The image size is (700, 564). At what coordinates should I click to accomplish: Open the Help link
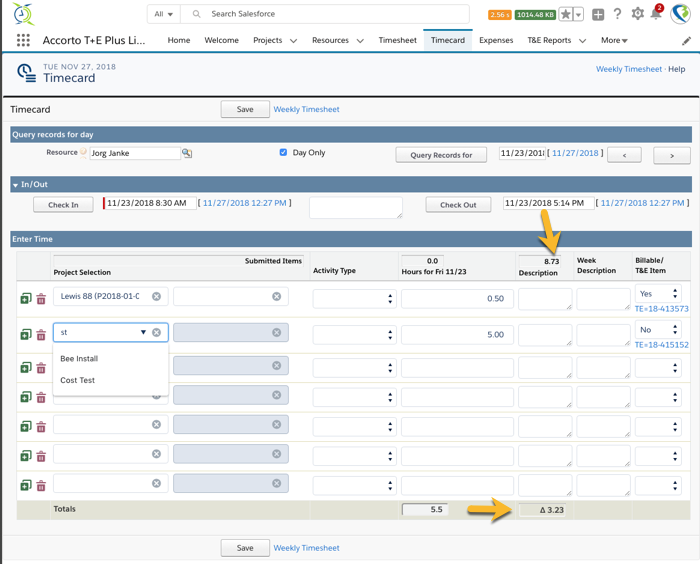pyautogui.click(x=676, y=69)
